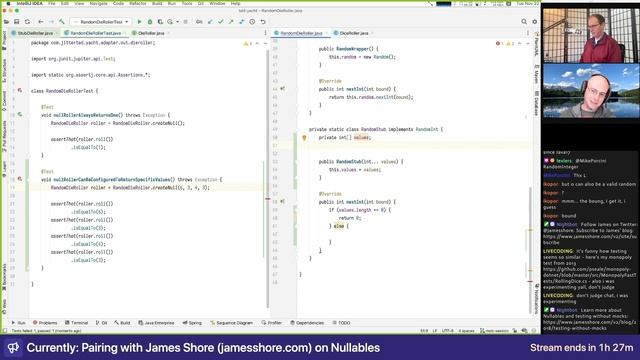Viewport: 640px width, 360px height.
Task: Open the TODO tool window
Action: pos(342,322)
